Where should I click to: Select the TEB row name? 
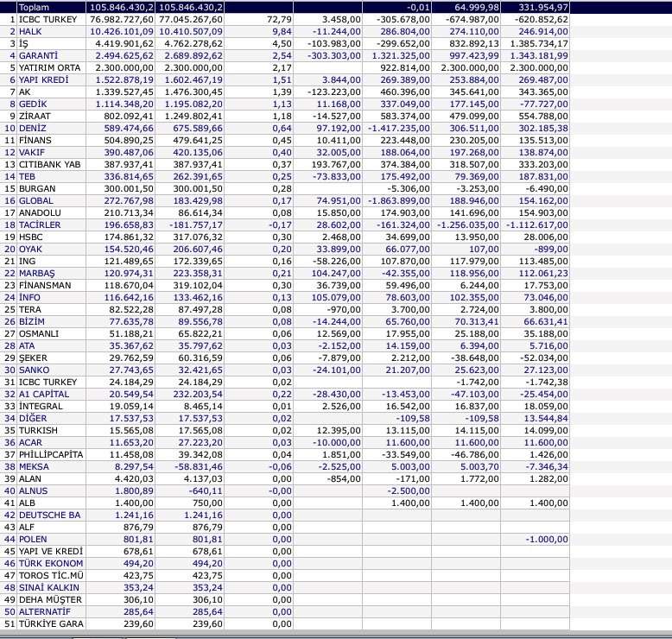point(27,176)
